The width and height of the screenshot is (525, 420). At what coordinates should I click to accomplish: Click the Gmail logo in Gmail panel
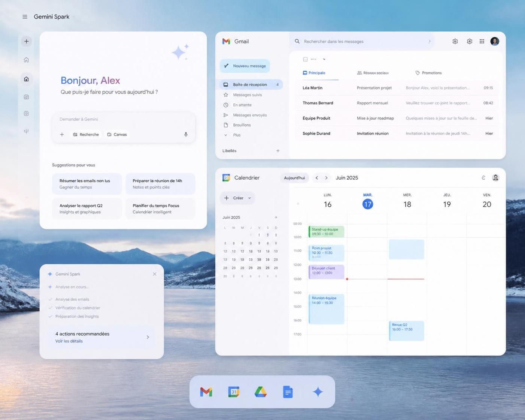pyautogui.click(x=226, y=42)
